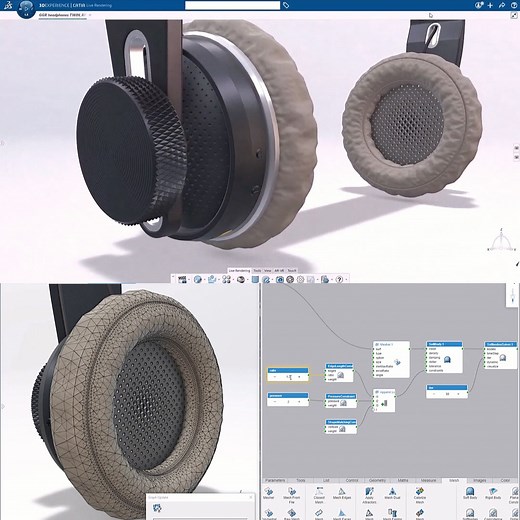520x520 pixels.
Task: Select the PressureConstraint node header
Action: [x=341, y=396]
